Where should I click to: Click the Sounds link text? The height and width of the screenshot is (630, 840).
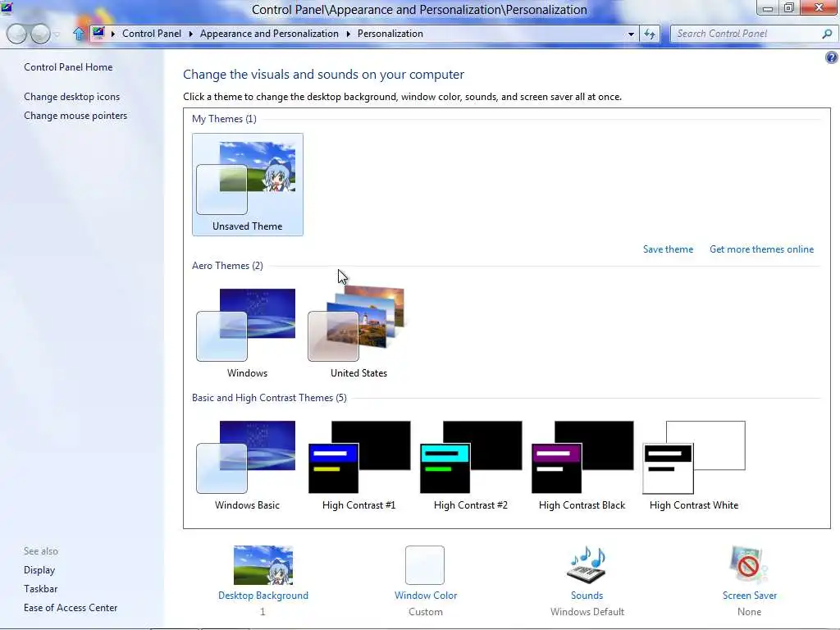pyautogui.click(x=587, y=596)
